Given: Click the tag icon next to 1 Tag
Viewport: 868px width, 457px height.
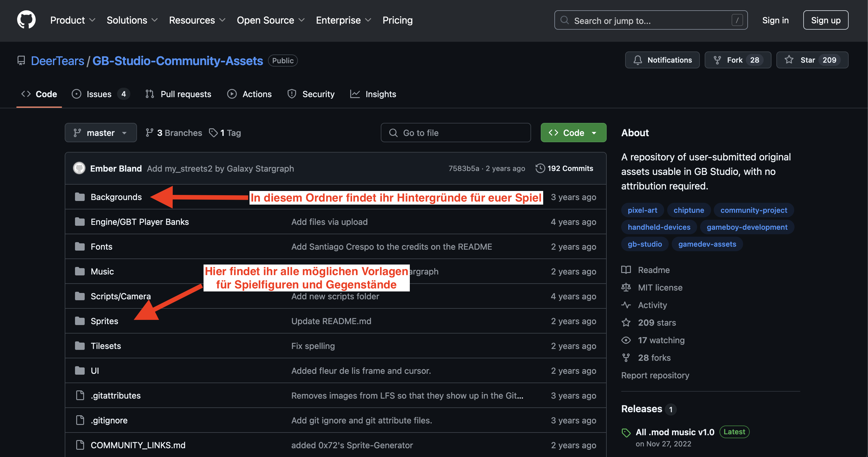Looking at the screenshot, I should [213, 133].
